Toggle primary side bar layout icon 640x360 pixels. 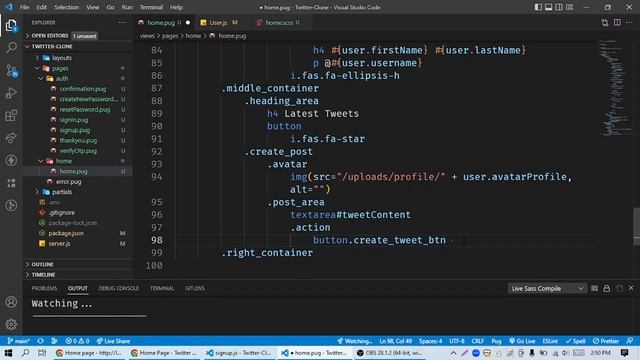click(538, 7)
